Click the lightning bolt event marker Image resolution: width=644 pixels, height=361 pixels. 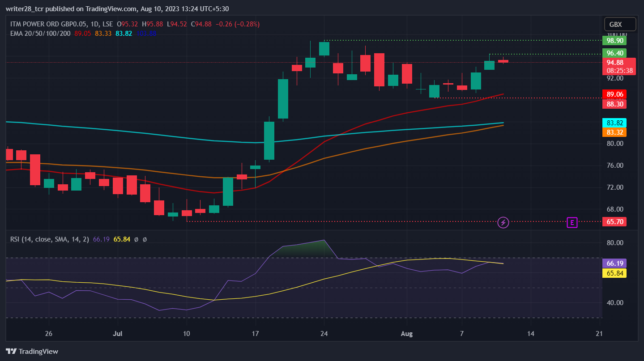pos(503,222)
